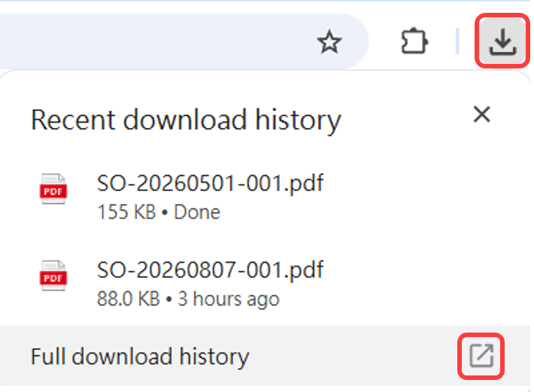Bookmark this page with the star icon

point(329,42)
